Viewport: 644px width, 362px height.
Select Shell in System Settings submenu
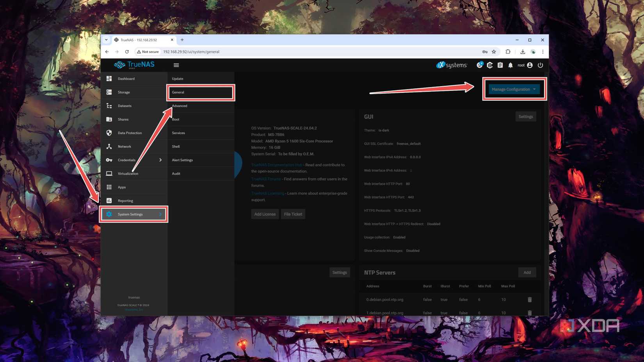point(201,146)
